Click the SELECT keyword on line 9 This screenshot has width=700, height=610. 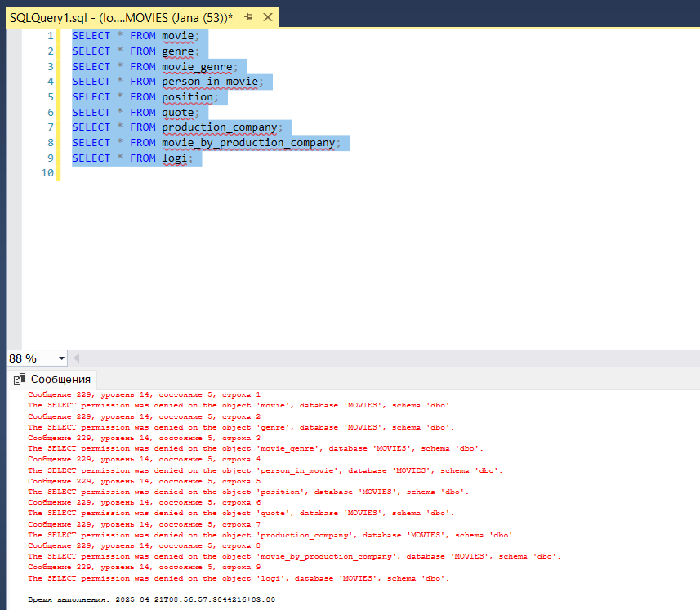coord(91,158)
